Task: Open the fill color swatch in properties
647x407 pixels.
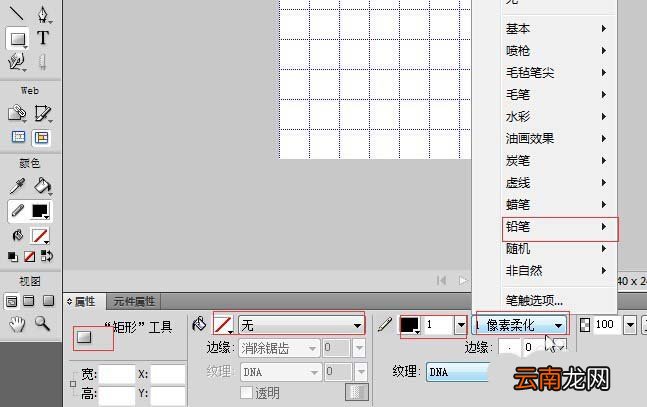Action: [x=224, y=325]
